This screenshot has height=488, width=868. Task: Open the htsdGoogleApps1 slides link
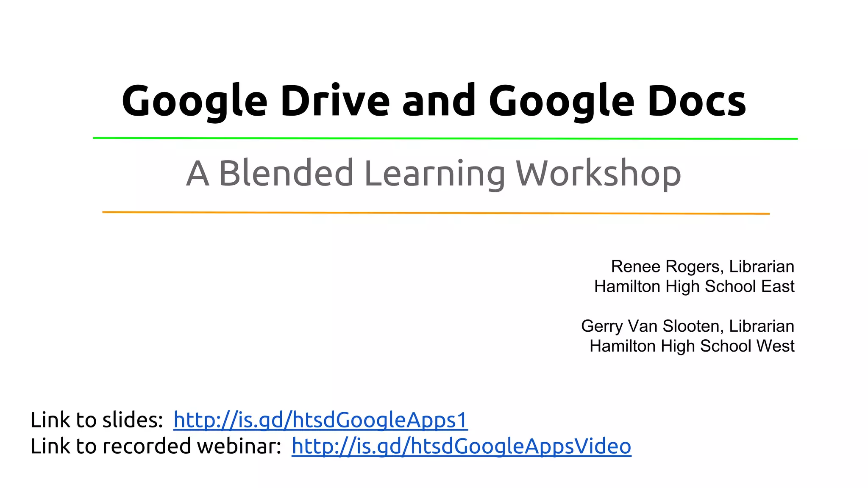click(x=320, y=420)
